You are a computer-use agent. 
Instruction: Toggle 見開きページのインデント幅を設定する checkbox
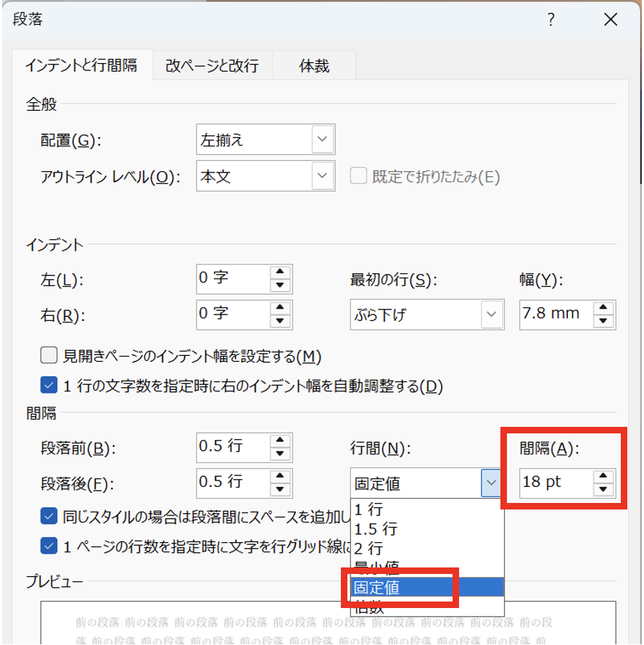pos(49,356)
